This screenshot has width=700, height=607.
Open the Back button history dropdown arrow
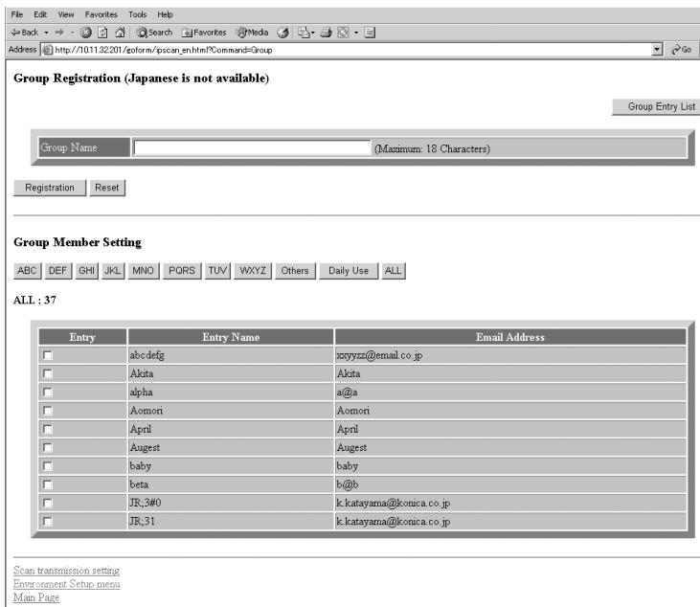click(x=46, y=33)
